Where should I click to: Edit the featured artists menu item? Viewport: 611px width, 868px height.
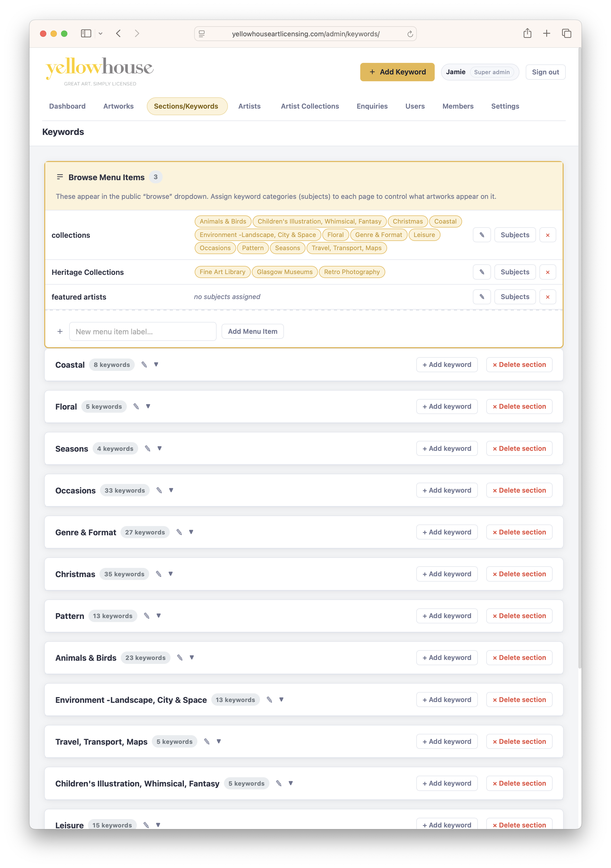pyautogui.click(x=481, y=297)
